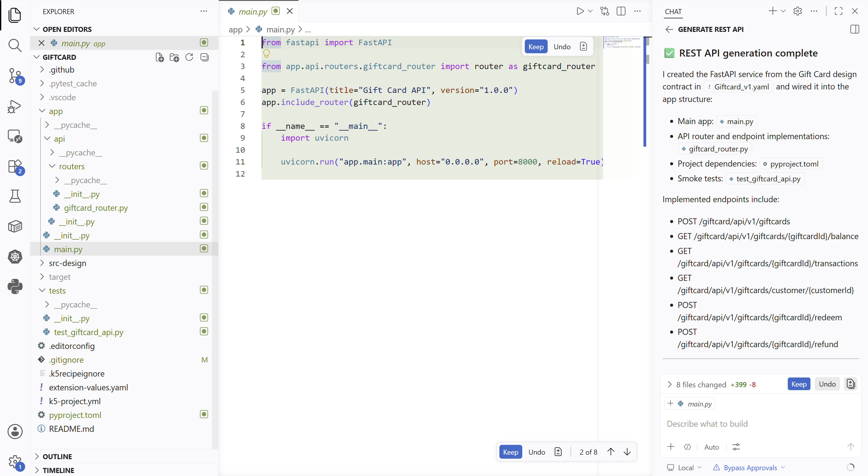Open the Python view in activity bar
868x476 pixels.
[x=15, y=287]
